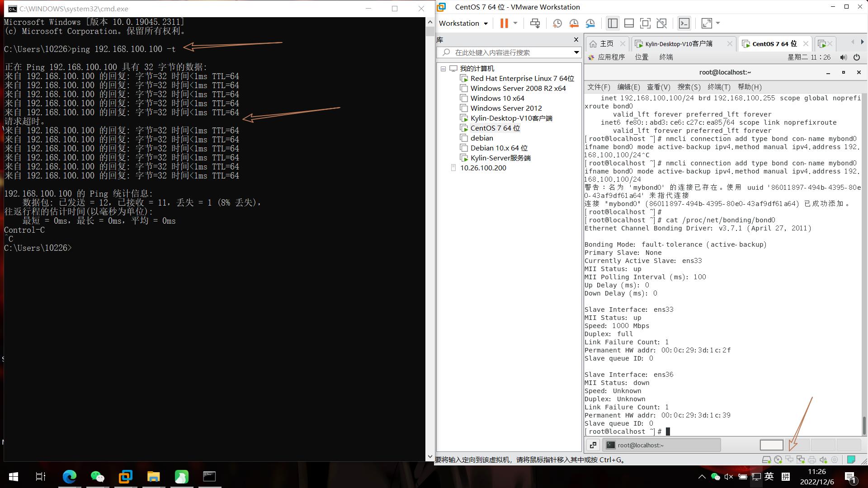Viewport: 868px width, 488px height.
Task: Expand the library search filter dropdown
Action: 576,52
